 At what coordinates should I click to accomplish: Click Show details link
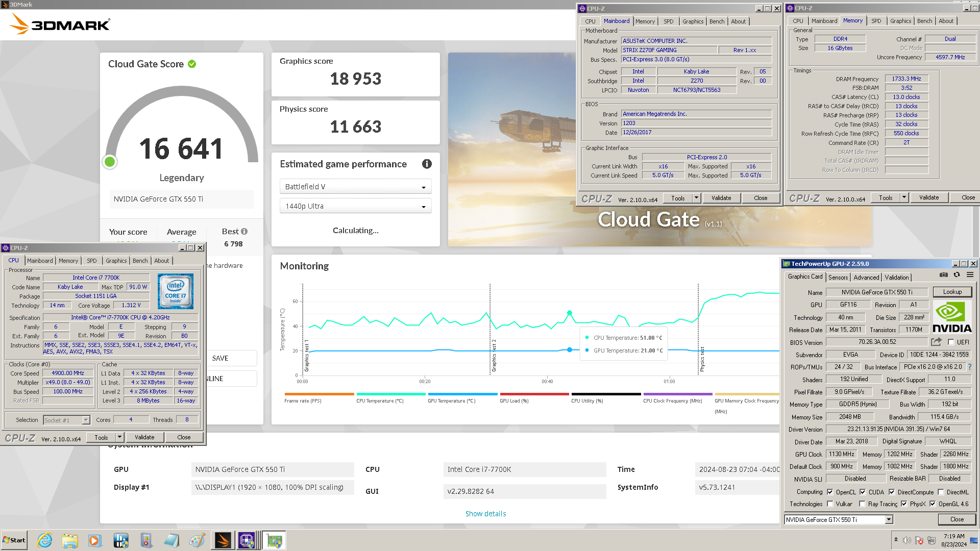pyautogui.click(x=485, y=514)
